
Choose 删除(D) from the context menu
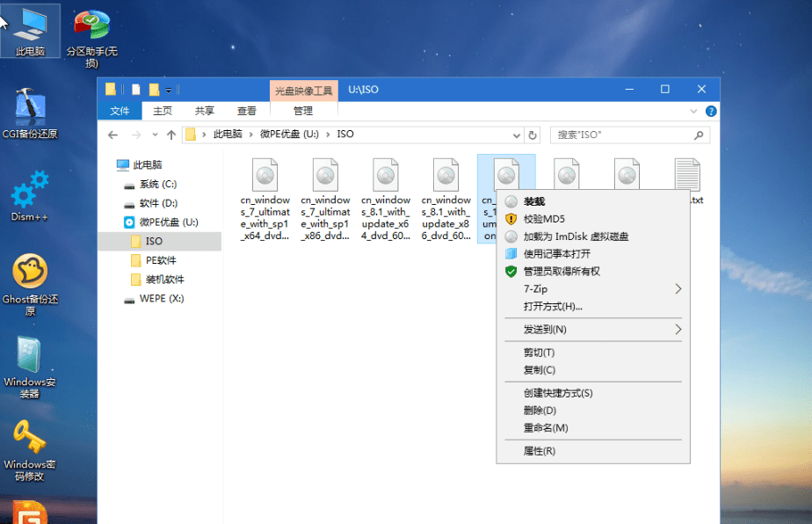(x=593, y=411)
